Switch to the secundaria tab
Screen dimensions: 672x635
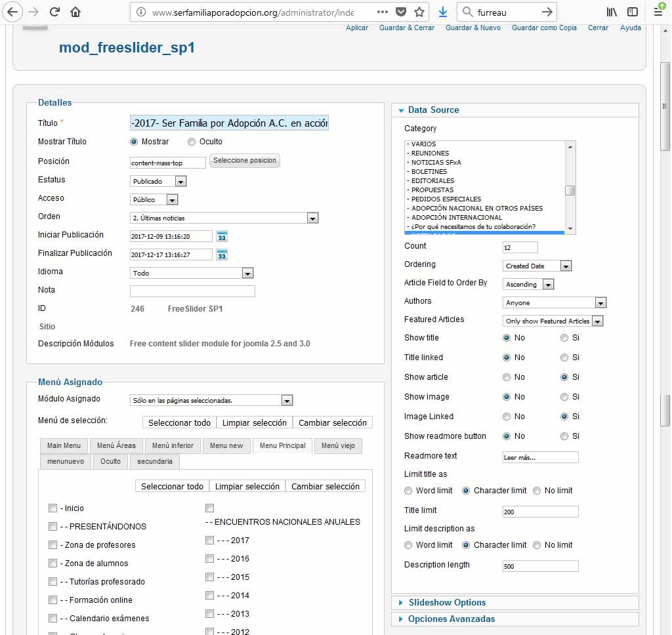click(155, 461)
